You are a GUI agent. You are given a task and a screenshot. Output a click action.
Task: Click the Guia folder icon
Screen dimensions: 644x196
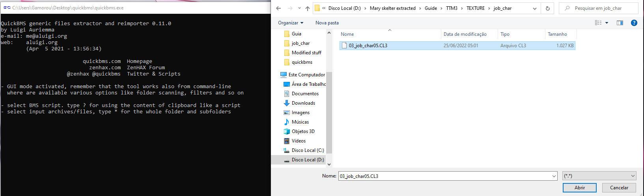pos(287,34)
